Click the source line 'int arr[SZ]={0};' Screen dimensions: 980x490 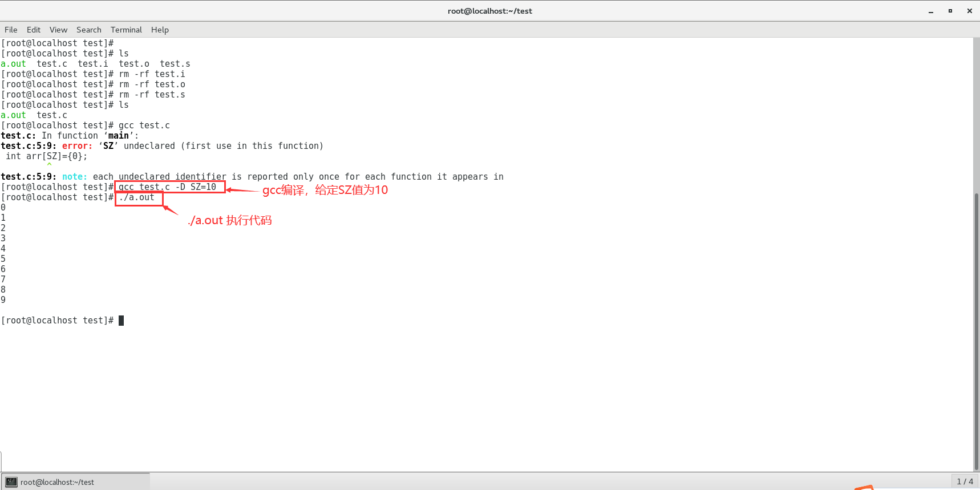tap(47, 156)
